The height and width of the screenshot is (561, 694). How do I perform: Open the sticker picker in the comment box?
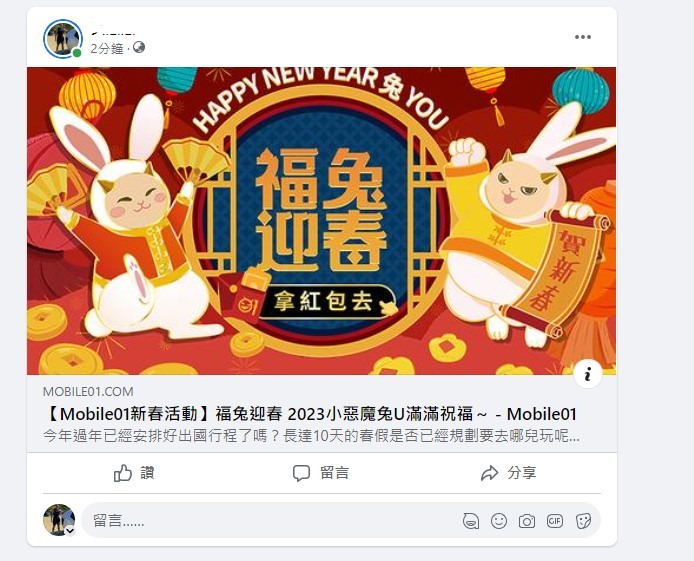583,521
